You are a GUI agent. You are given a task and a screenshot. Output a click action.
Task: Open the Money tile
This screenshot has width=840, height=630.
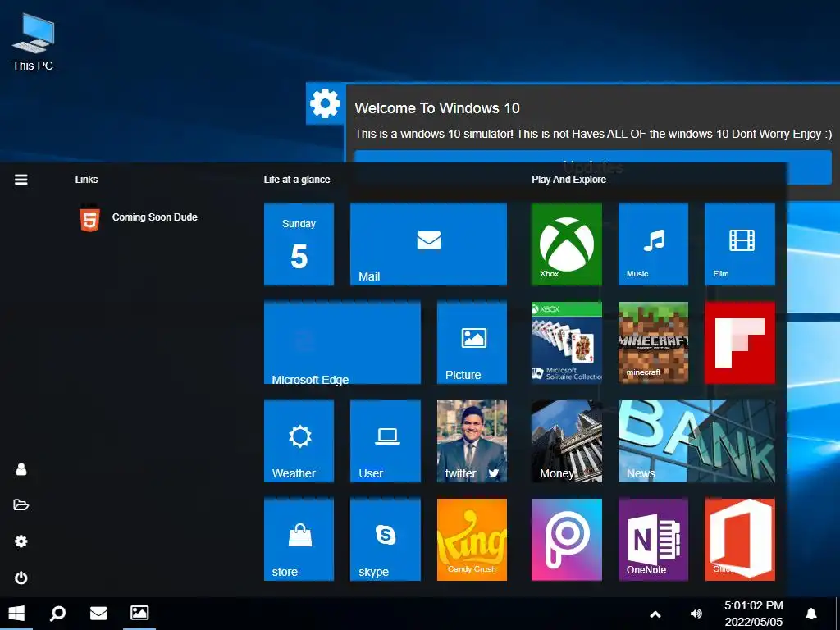tap(566, 441)
